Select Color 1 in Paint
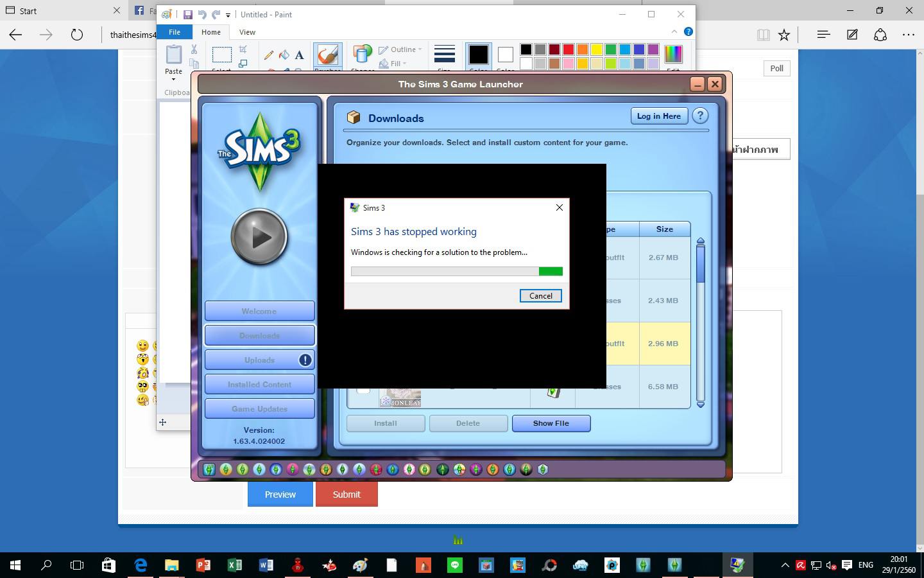This screenshot has width=924, height=578. tap(478, 56)
